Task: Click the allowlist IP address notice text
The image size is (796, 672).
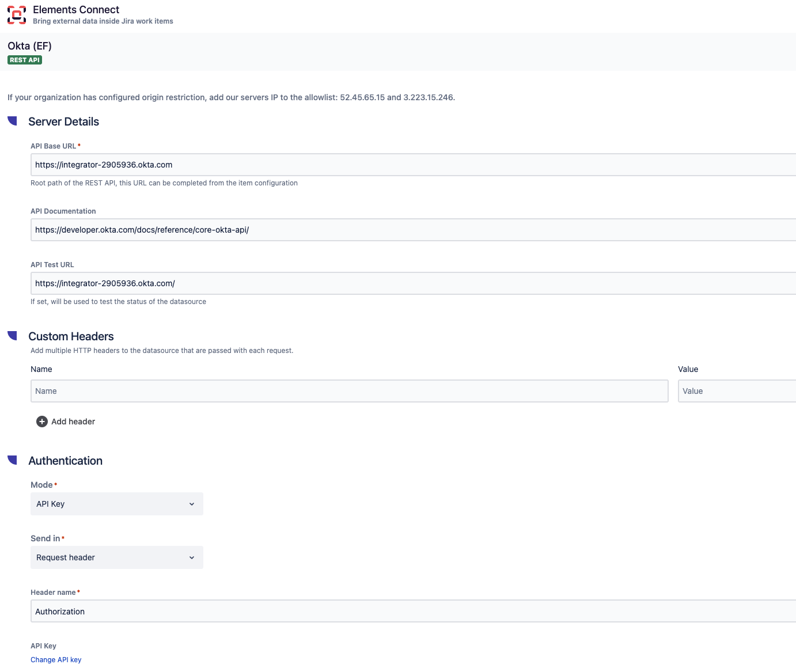Action: tap(231, 97)
